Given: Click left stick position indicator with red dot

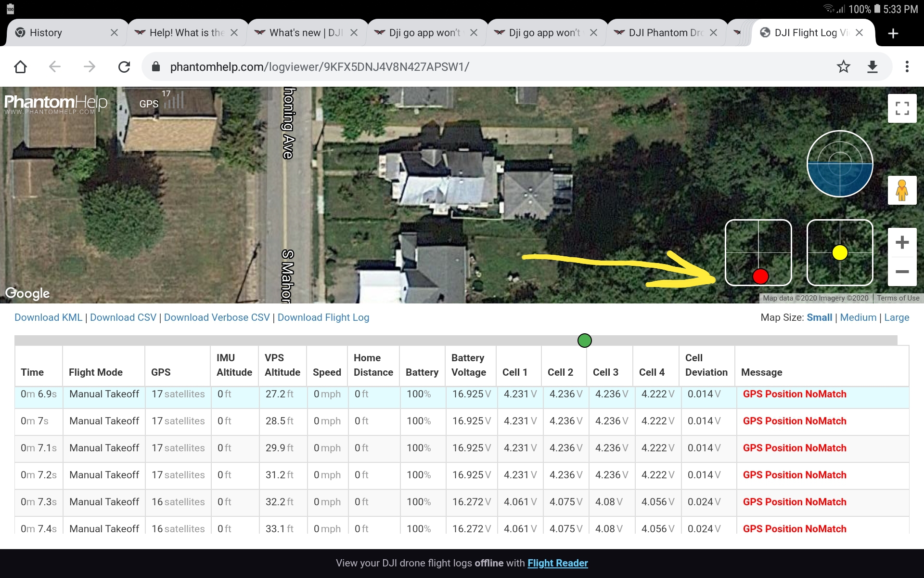Looking at the screenshot, I should point(758,252).
